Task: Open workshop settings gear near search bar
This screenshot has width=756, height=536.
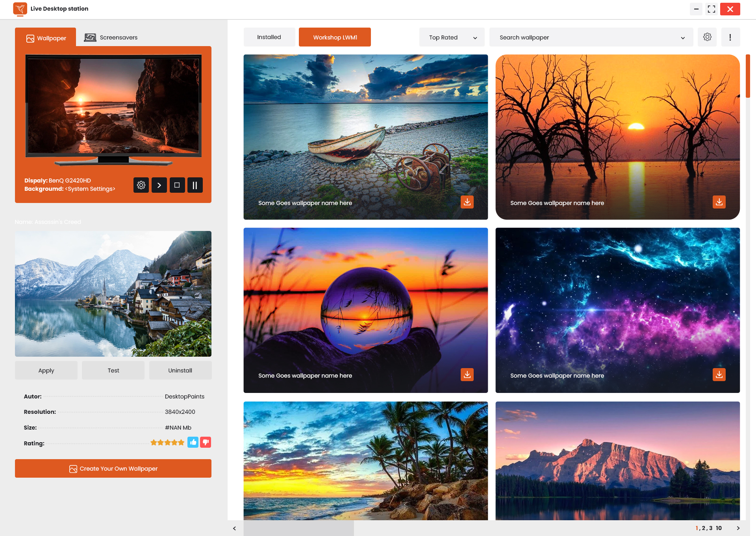Action: [707, 37]
